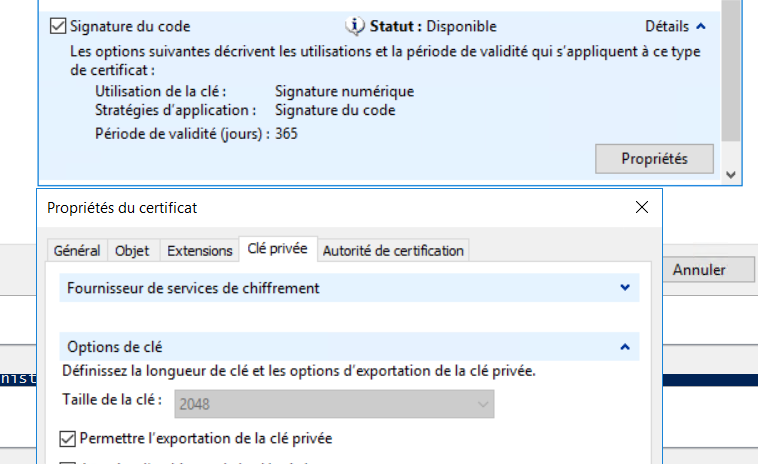Screen dimensions: 758x464
Task: Disable Permettre l'exportation de la clé privée
Action: click(68, 438)
